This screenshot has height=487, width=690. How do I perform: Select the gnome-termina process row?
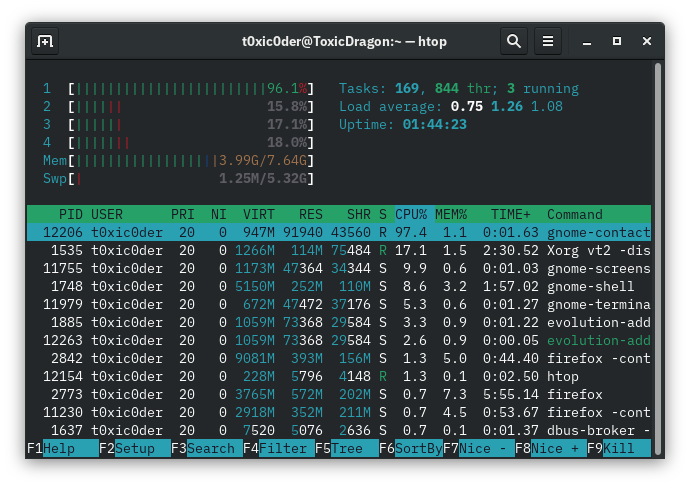coord(339,304)
